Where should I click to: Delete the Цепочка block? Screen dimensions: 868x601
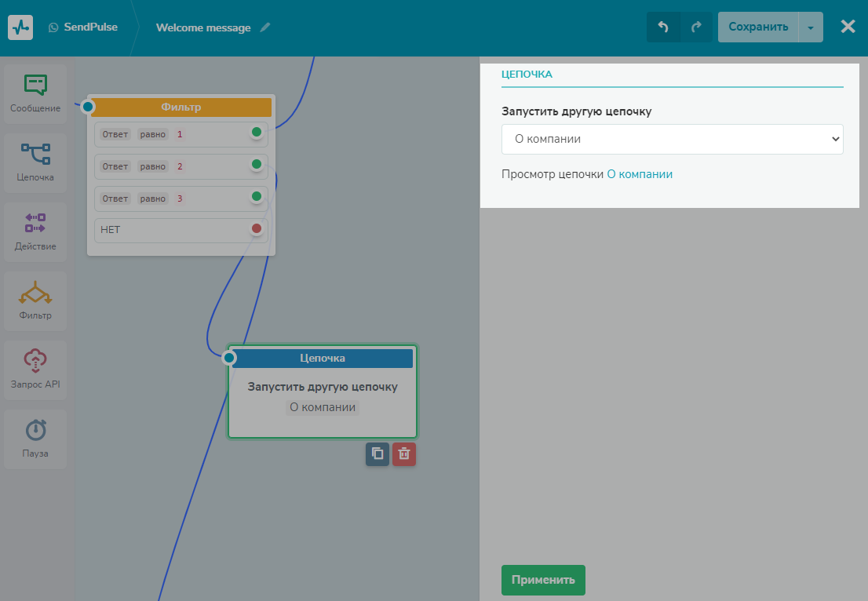point(404,453)
